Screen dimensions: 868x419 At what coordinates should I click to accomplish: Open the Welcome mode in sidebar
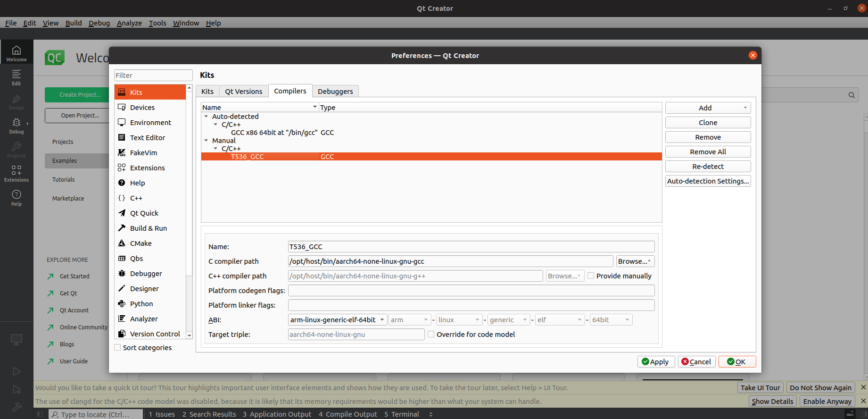[17, 52]
